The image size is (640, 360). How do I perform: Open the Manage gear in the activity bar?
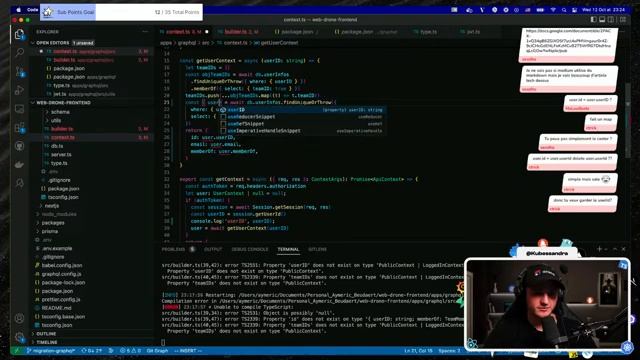click(x=19, y=337)
